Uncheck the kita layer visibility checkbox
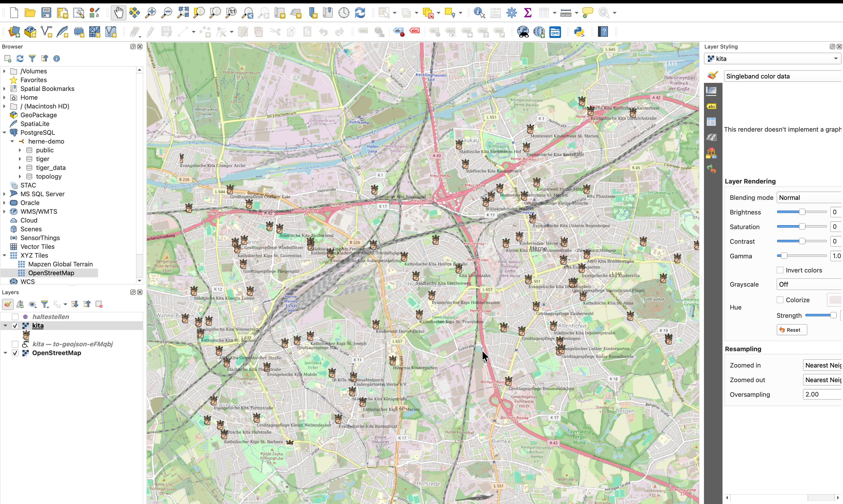The width and height of the screenshot is (843, 504). (15, 325)
